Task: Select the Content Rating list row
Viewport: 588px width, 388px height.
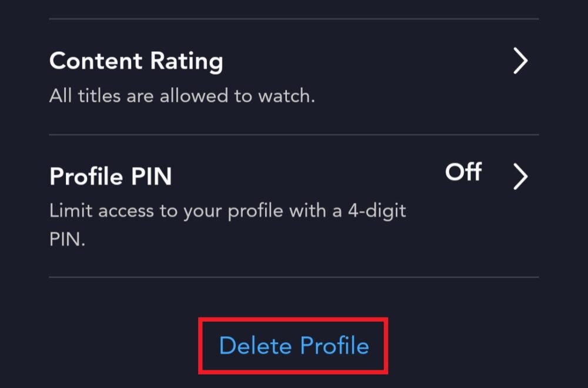Action: 293,77
